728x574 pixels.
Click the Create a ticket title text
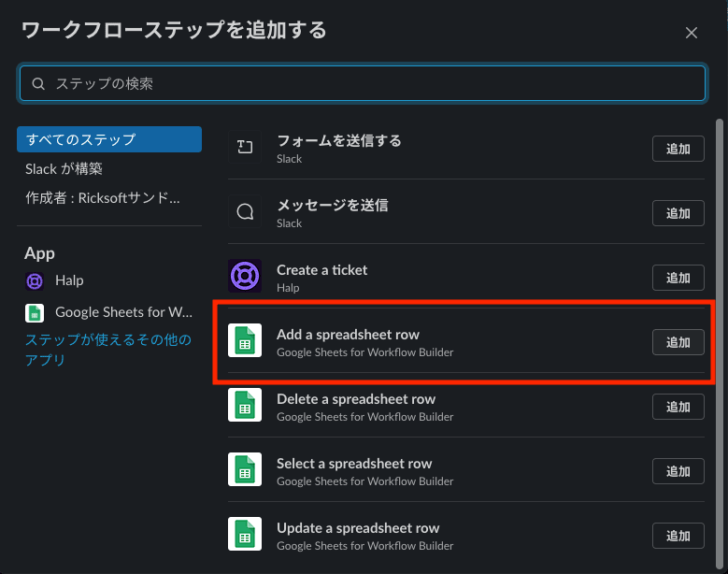(321, 270)
